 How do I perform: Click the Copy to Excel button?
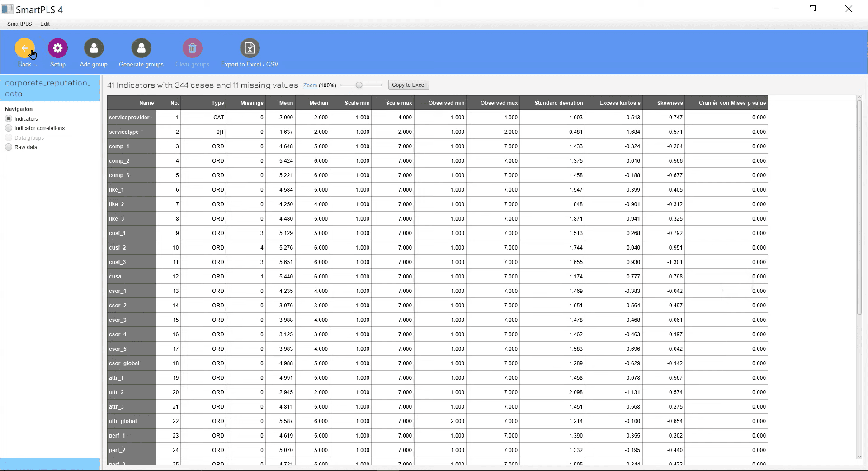coord(408,85)
